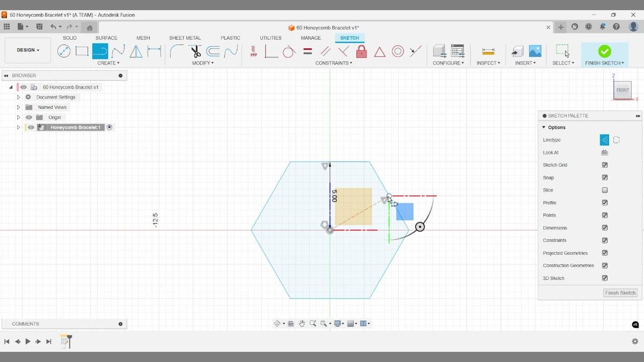644x362 pixels.
Task: Apply the Equal constraint
Action: tap(308, 51)
